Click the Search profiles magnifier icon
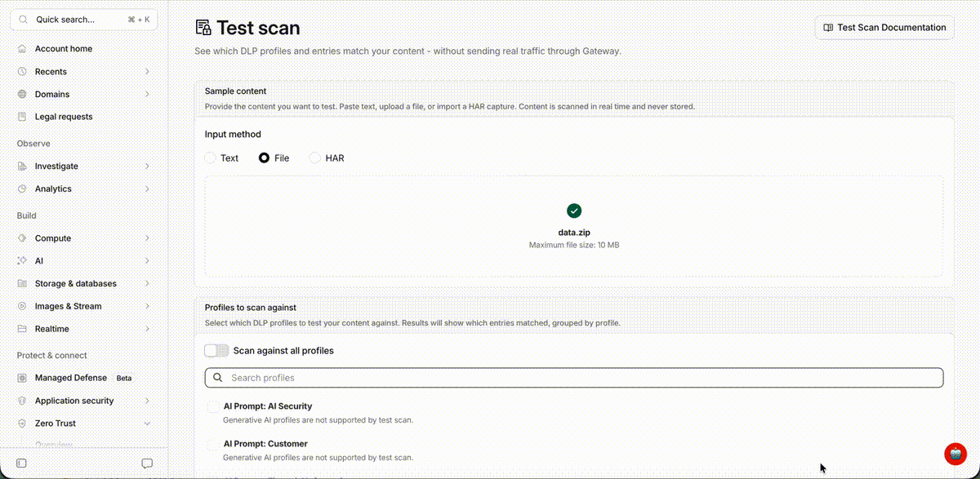The image size is (980, 479). click(x=218, y=378)
